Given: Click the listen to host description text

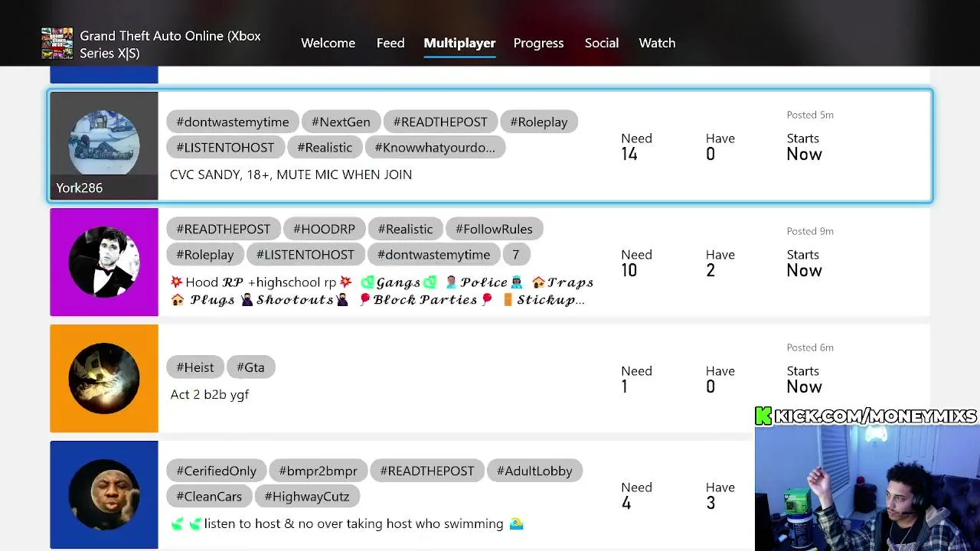Looking at the screenshot, I should tap(347, 523).
